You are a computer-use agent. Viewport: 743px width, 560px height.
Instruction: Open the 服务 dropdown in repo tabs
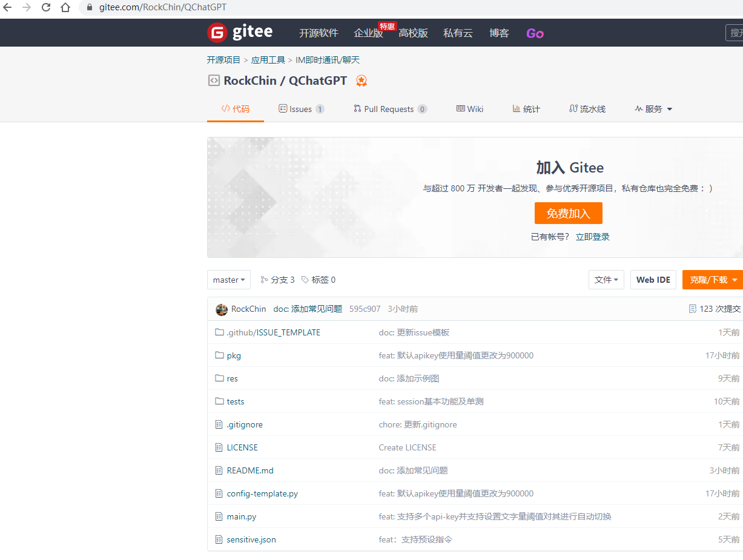[653, 109]
